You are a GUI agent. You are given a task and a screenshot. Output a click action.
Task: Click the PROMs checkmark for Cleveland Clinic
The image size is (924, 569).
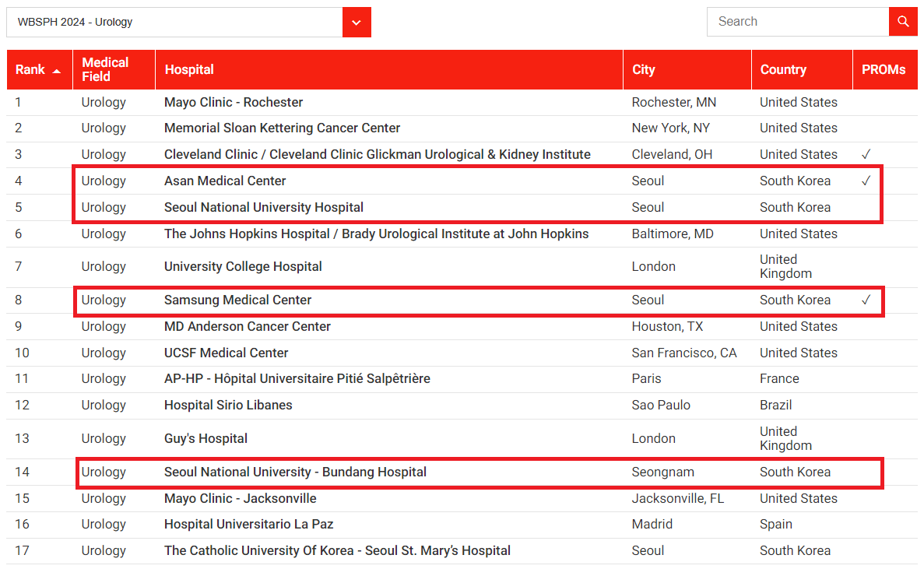866,154
